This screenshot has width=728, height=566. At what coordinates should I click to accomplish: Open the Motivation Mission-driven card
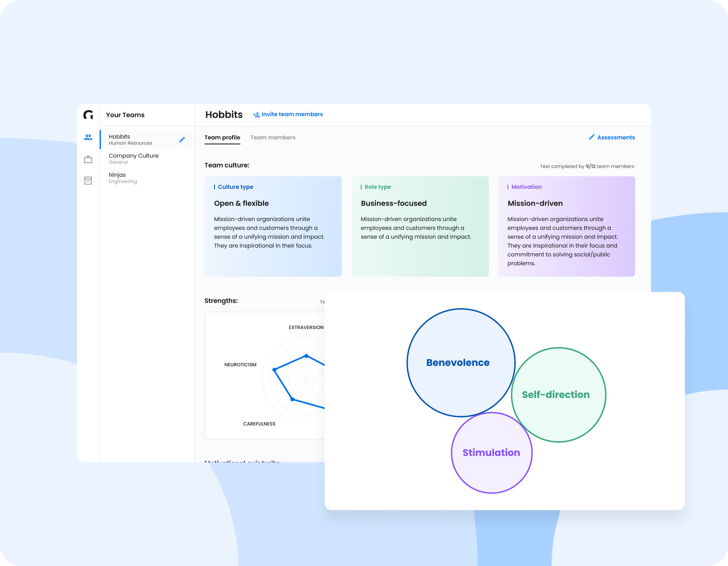point(566,226)
